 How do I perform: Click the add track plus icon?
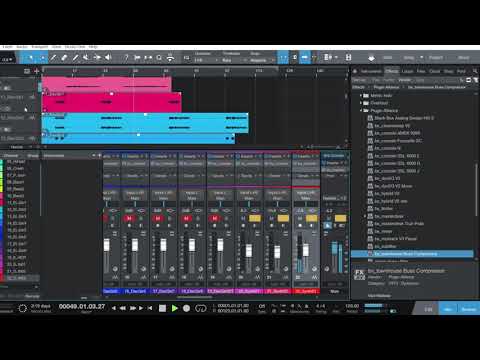coord(36,71)
